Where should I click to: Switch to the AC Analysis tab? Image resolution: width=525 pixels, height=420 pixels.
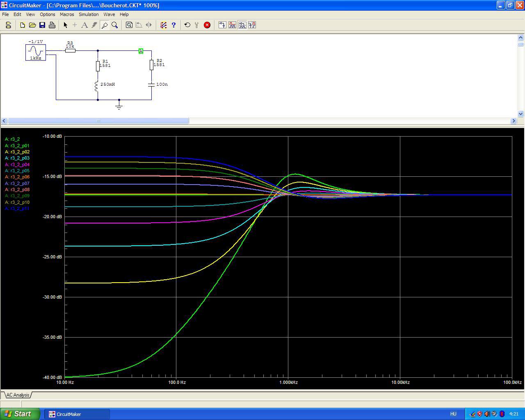click(18, 395)
